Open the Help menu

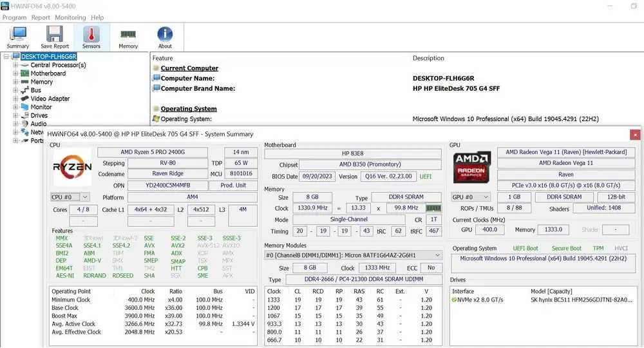click(x=97, y=17)
